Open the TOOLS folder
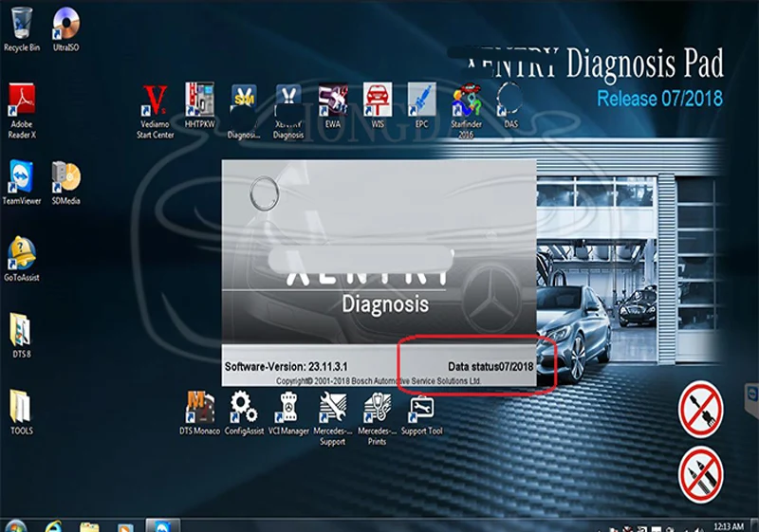759x532 pixels. 21,413
